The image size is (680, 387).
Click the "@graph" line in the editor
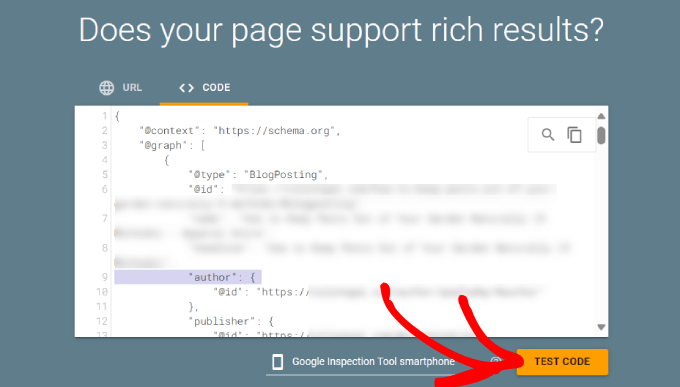(172, 145)
